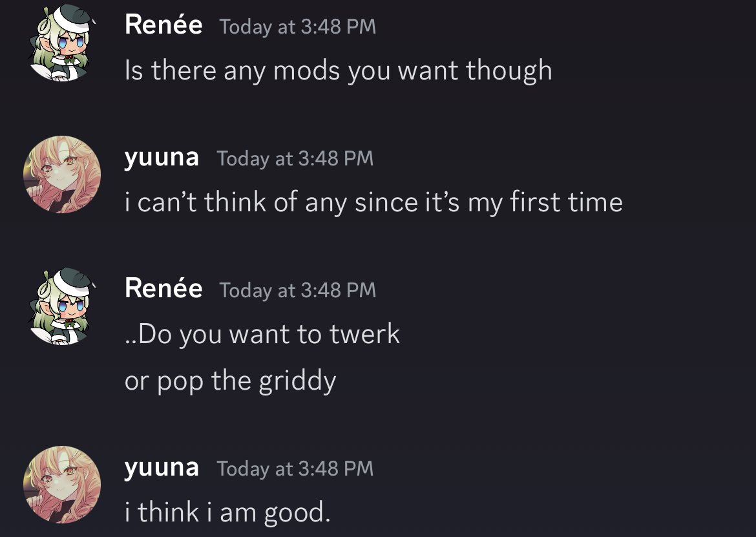Click yuuna's username above 'i can't think of any'
The height and width of the screenshot is (537, 756).
[x=162, y=158]
